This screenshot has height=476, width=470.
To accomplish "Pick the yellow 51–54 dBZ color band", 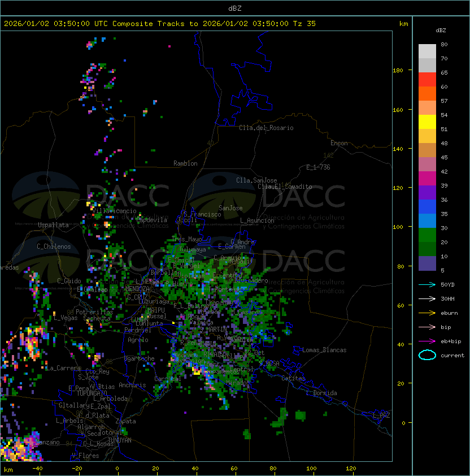I will click(427, 122).
